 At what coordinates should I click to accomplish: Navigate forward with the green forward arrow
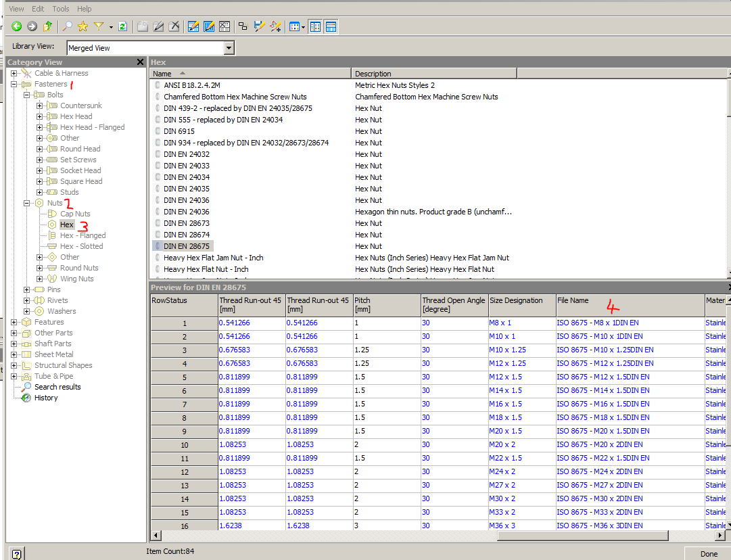point(31,26)
